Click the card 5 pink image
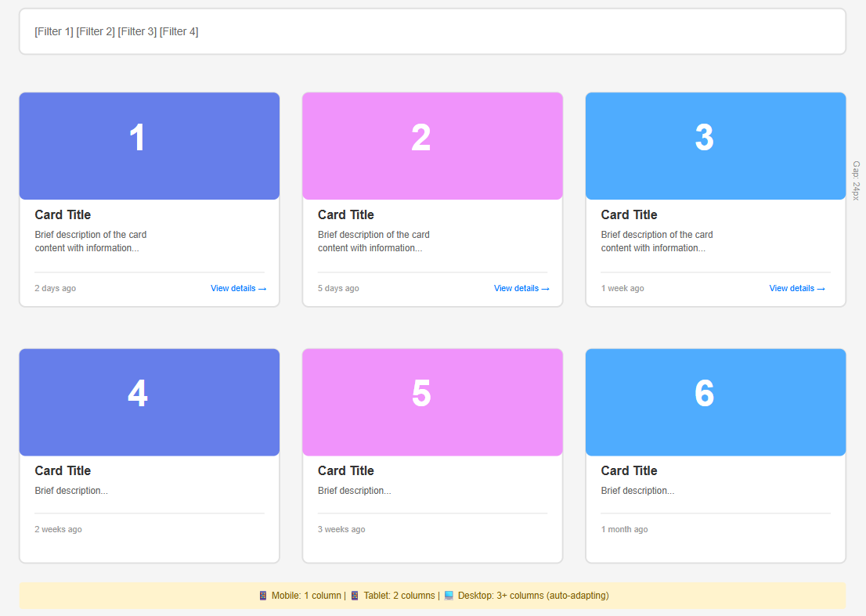 (x=432, y=402)
